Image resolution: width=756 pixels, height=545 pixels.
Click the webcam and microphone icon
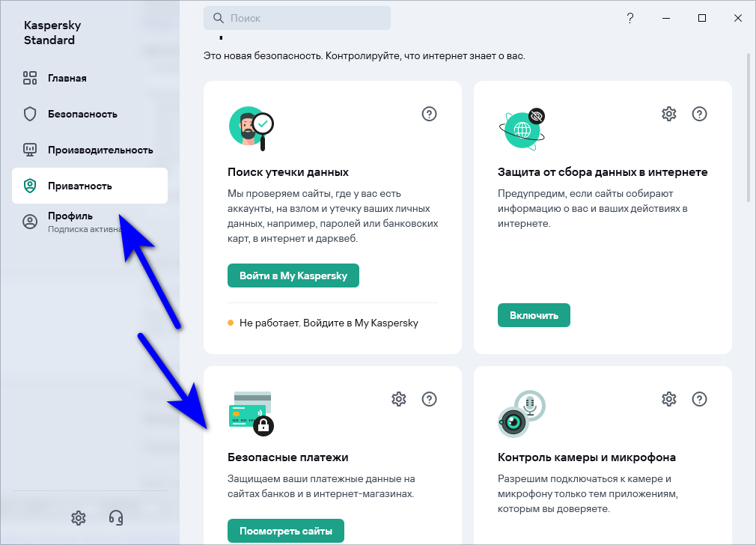click(521, 414)
